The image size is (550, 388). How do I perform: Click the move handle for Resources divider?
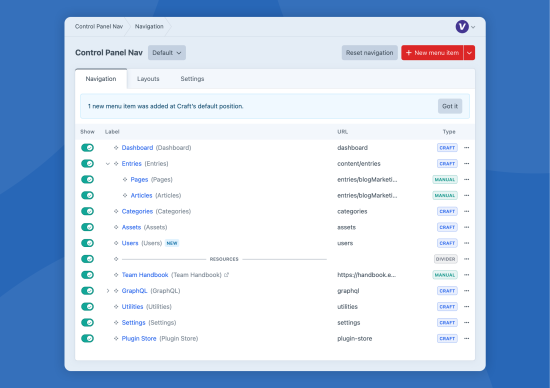[x=116, y=259]
